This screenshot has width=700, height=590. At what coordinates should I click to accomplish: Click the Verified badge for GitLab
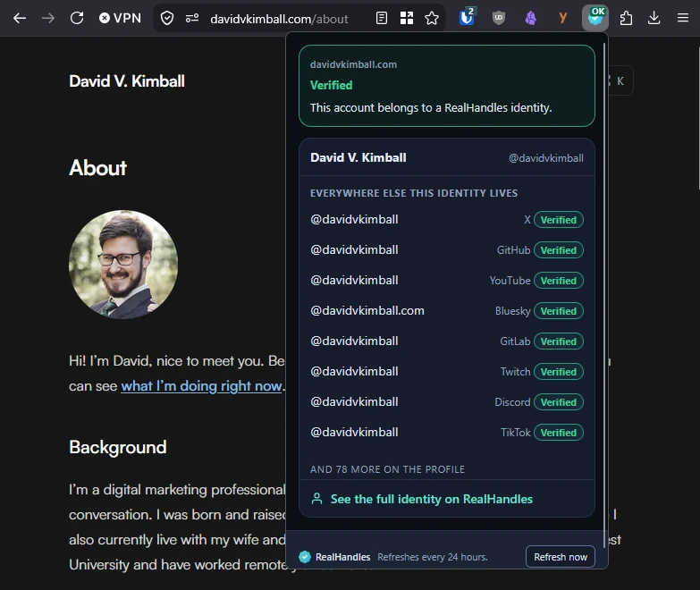tap(559, 341)
